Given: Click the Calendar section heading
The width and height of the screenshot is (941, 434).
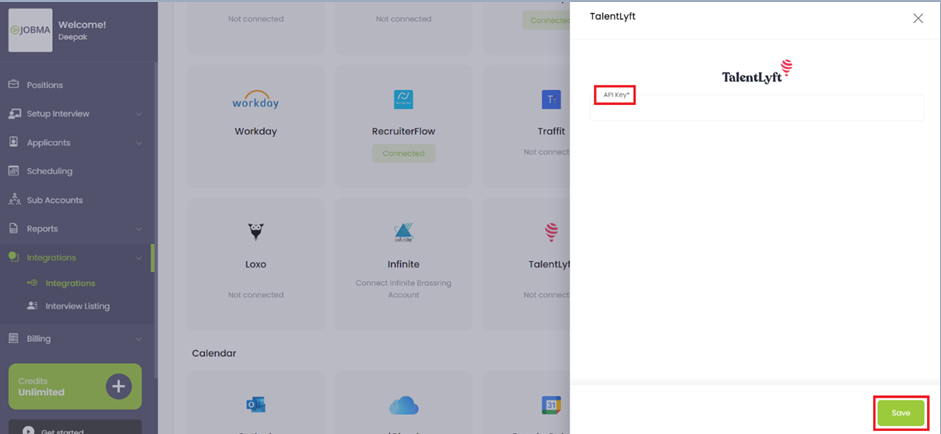Looking at the screenshot, I should (214, 353).
